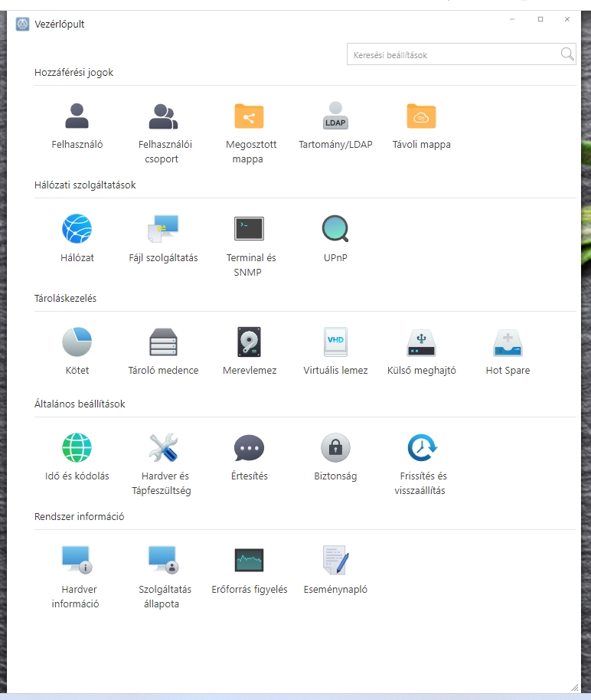Viewport: 591px width, 700px height.
Task: Open the Tároló medence storage pool icon
Action: click(x=163, y=342)
